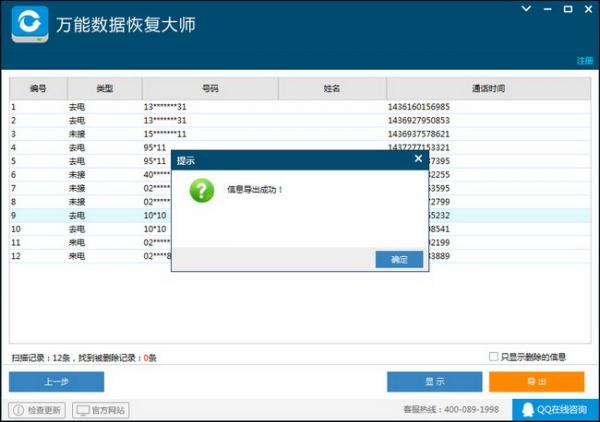The height and width of the screenshot is (422, 600).
Task: Open 官方网站 monitor icon button
Action: [101, 410]
